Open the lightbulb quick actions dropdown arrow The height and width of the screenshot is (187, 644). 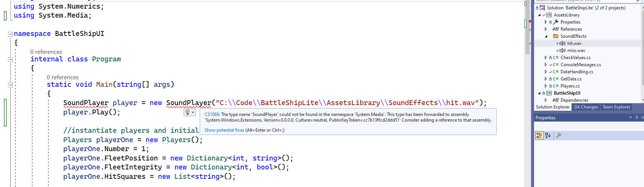pos(193,113)
